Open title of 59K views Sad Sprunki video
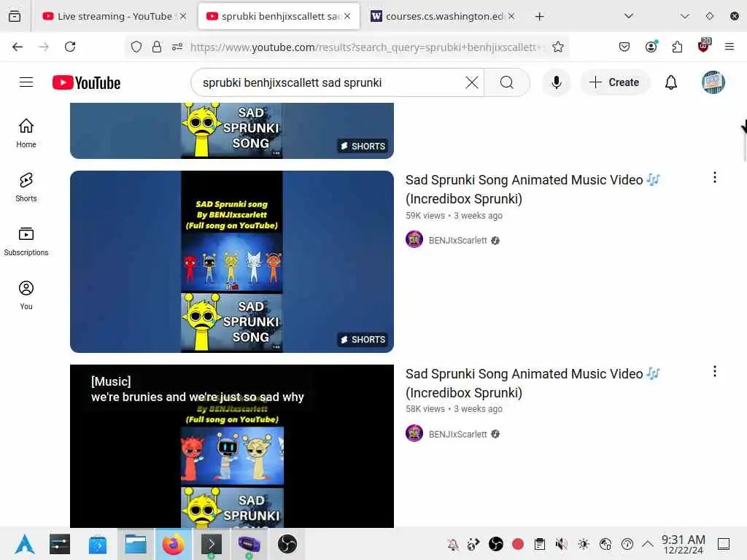Screen dimensions: 747x560 click(532, 189)
